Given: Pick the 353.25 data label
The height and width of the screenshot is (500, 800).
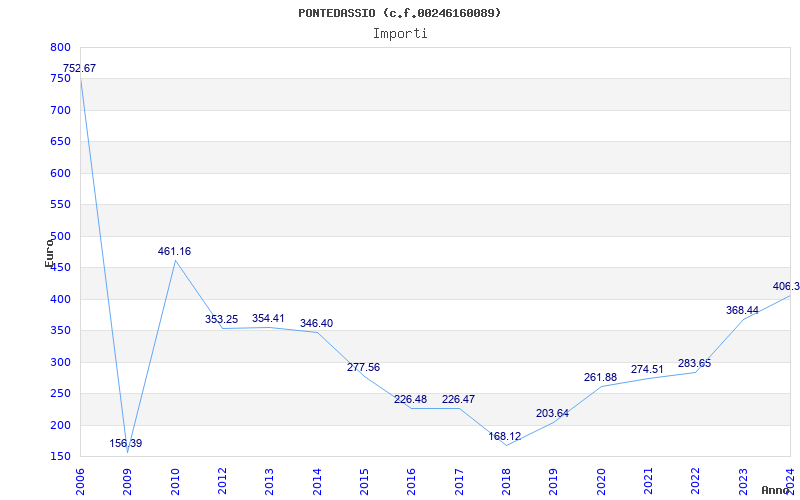Looking at the screenshot, I should [x=221, y=319].
